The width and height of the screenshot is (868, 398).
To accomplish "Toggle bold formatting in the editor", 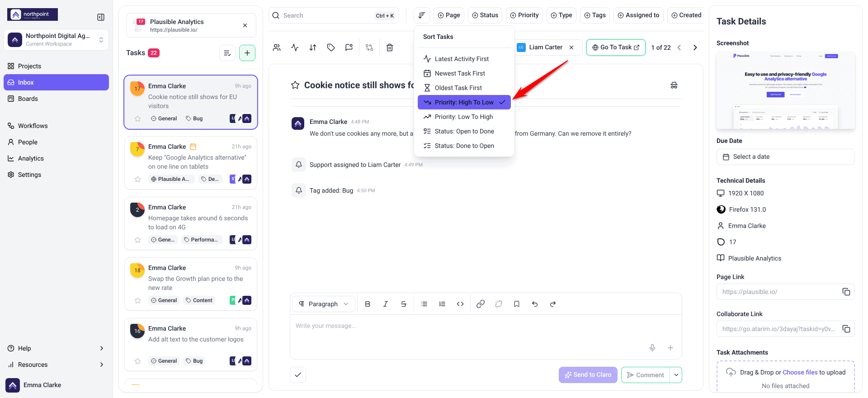I will (x=368, y=304).
